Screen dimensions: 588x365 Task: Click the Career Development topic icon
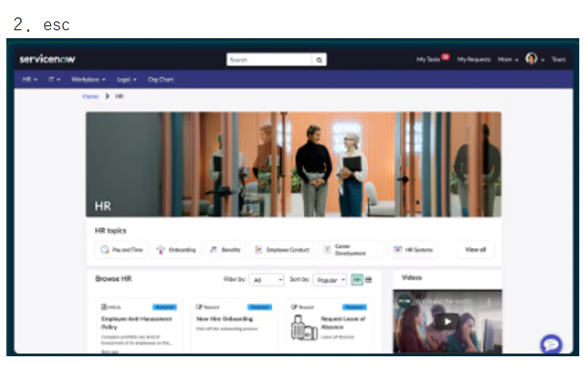[327, 250]
